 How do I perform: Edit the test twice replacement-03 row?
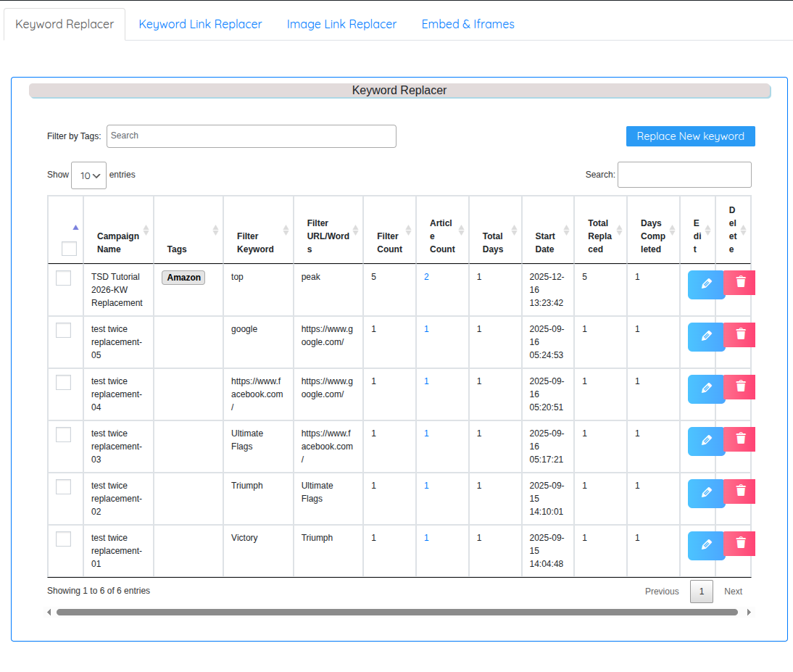click(x=706, y=441)
